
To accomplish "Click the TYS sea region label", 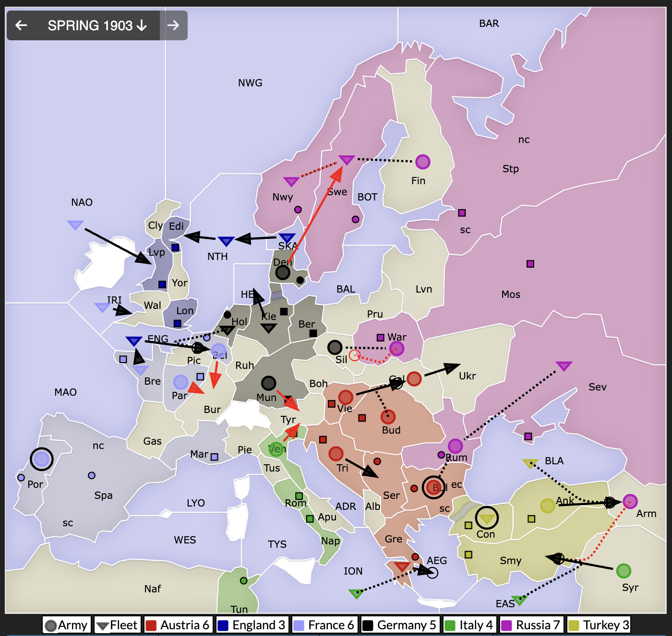I will (277, 544).
